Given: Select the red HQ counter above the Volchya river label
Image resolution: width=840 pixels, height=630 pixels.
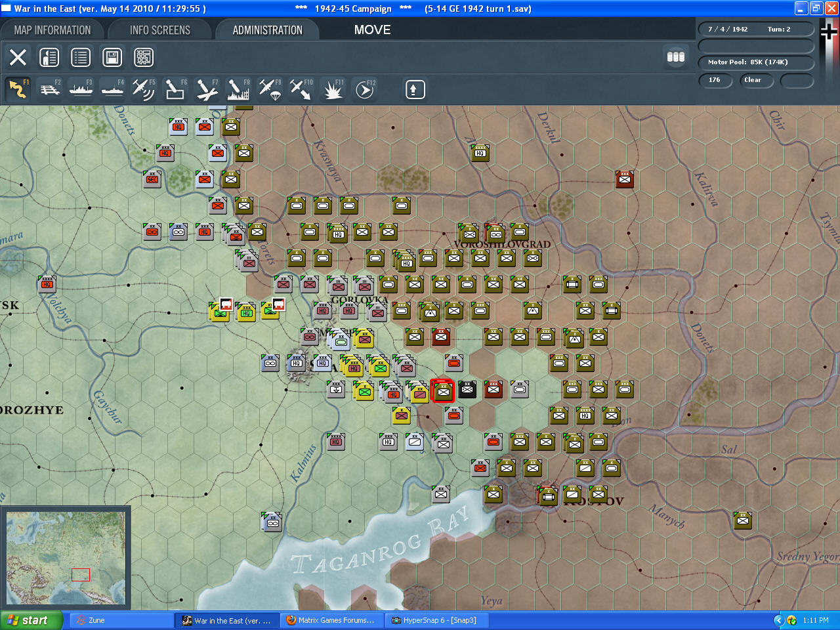Looking at the screenshot, I should point(47,285).
